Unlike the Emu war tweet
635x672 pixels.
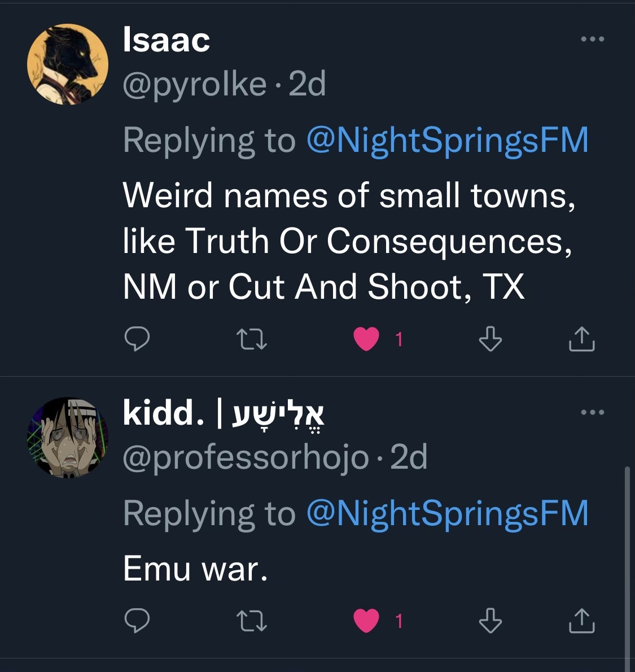tap(366, 621)
